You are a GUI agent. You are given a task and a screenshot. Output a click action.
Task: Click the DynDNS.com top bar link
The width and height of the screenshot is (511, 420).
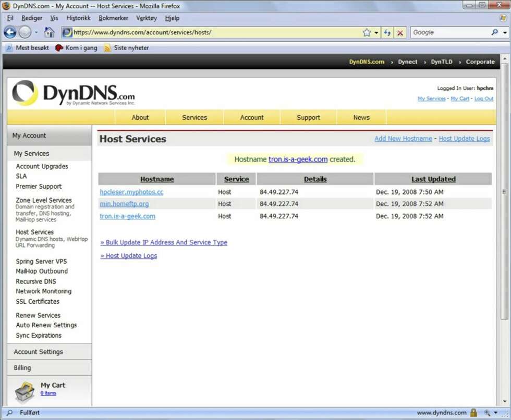(366, 62)
